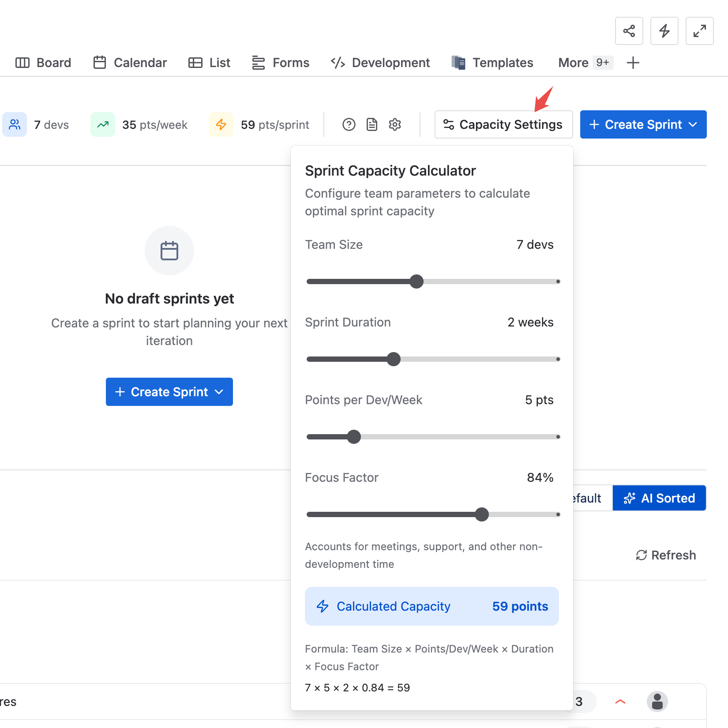728x728 pixels.
Task: Click the assignee avatar icon
Action: [657, 702]
